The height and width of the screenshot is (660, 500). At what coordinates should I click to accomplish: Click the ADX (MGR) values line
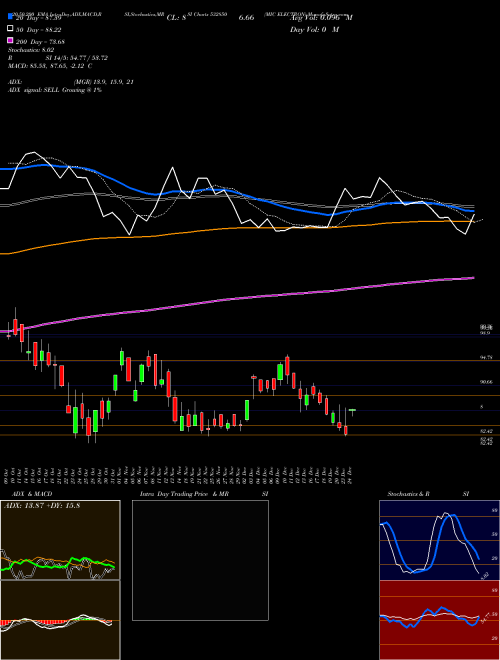(71, 82)
